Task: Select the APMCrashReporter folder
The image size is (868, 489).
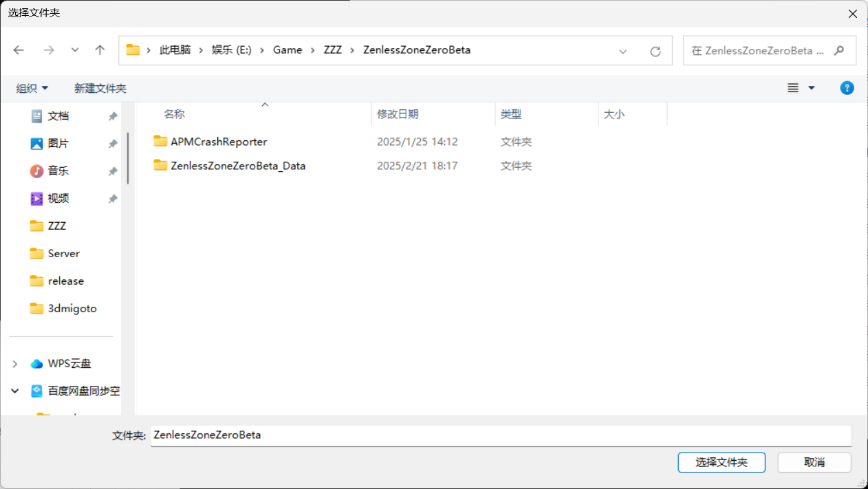Action: coord(219,142)
